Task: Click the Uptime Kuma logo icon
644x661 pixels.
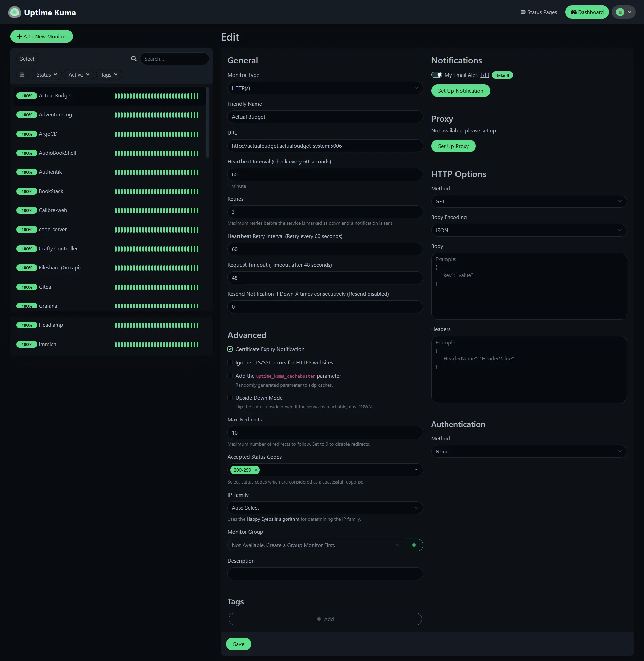Action: click(x=14, y=12)
